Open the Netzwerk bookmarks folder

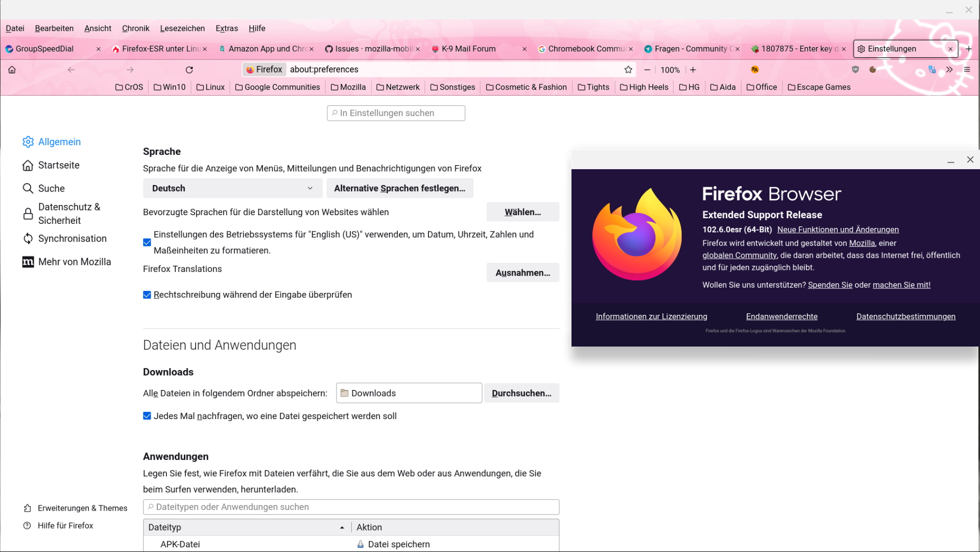tap(398, 87)
